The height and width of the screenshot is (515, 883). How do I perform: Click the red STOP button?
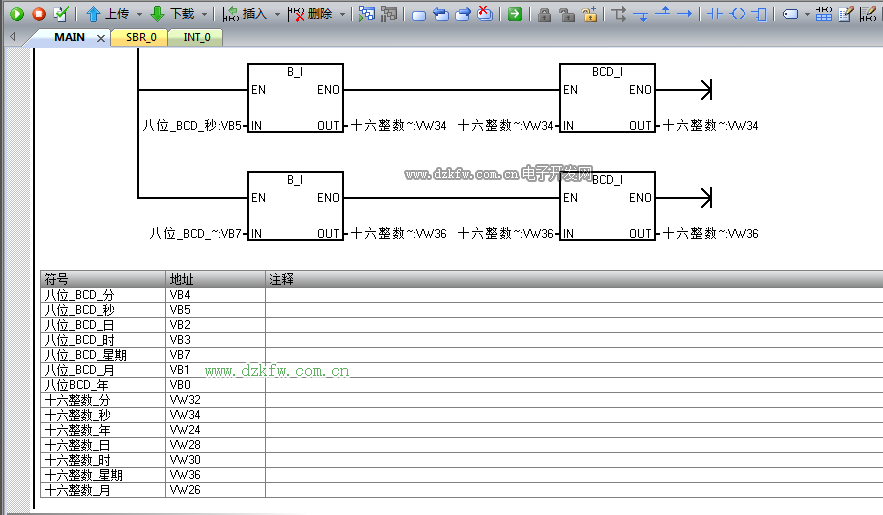point(39,14)
